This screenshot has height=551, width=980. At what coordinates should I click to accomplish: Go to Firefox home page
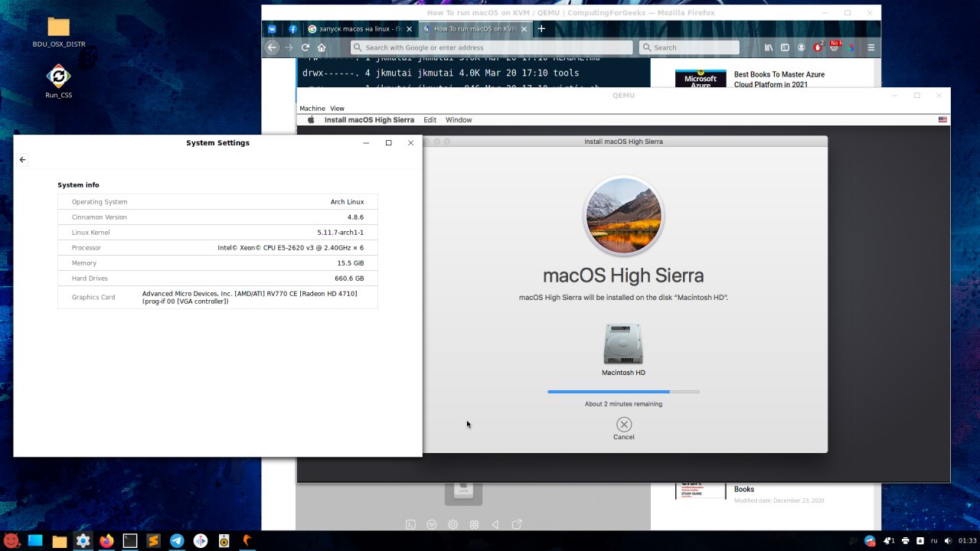[x=322, y=47]
